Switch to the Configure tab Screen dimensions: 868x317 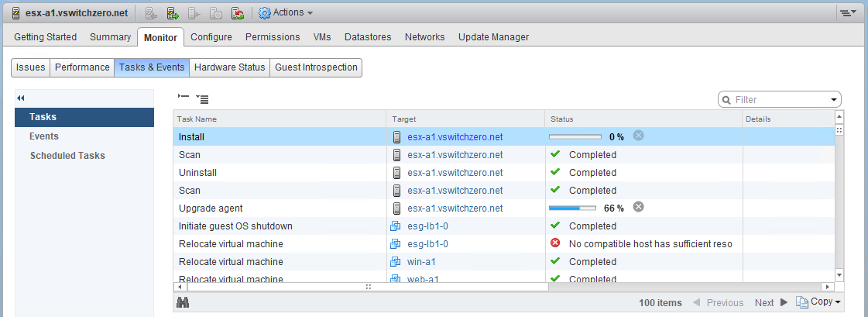tap(211, 37)
